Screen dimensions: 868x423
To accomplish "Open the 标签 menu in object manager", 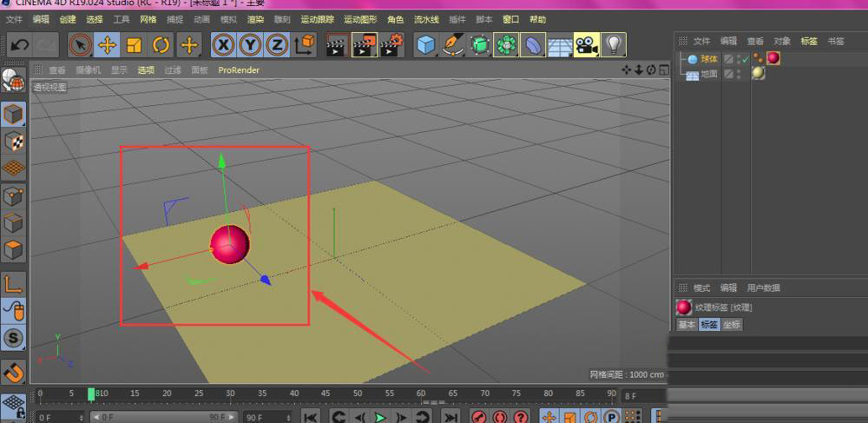I will pyautogui.click(x=809, y=41).
